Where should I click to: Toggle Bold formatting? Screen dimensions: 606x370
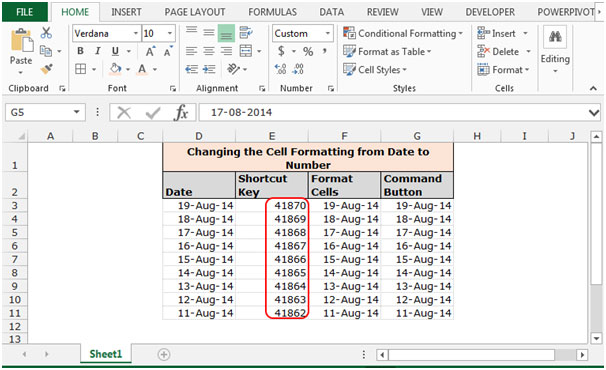80,51
